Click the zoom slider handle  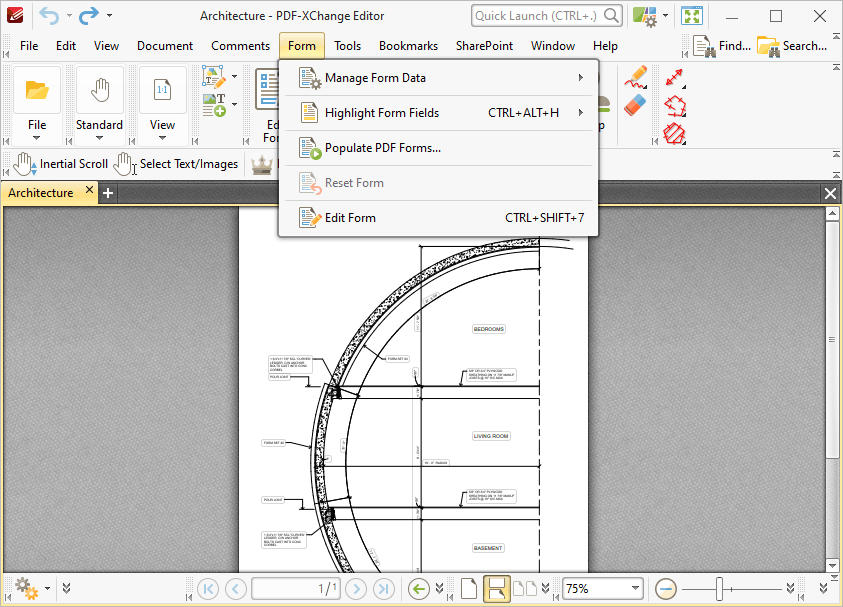[x=719, y=589]
